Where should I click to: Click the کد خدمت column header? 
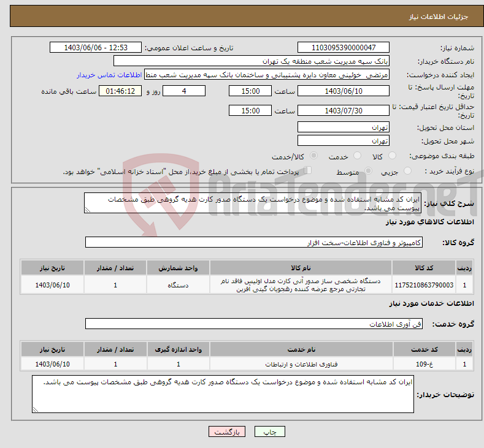pos(424,349)
